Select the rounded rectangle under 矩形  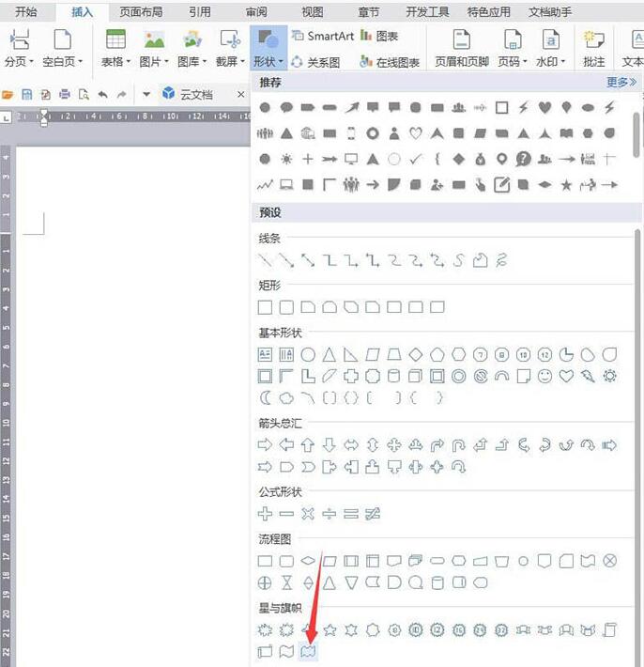coord(286,307)
